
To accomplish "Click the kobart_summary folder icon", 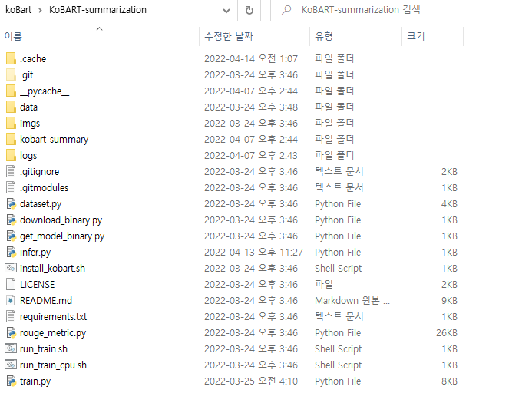I will (11, 139).
